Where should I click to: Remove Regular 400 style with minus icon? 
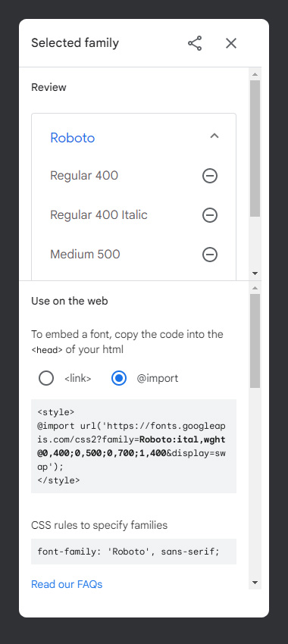(209, 176)
